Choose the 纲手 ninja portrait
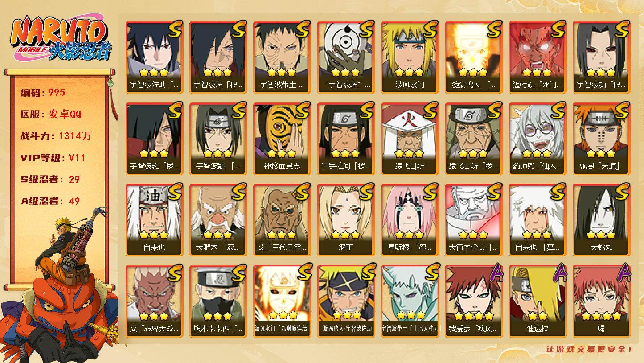644x363 pixels. click(x=346, y=220)
